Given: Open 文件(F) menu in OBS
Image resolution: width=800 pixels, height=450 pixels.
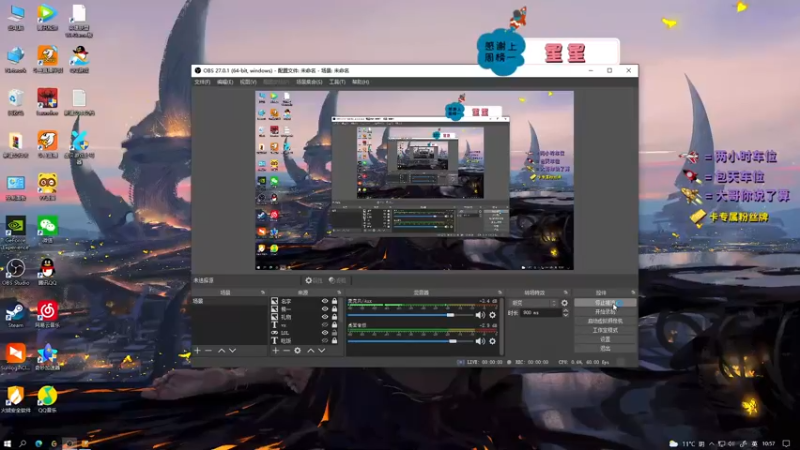Looking at the screenshot, I should pyautogui.click(x=203, y=82).
